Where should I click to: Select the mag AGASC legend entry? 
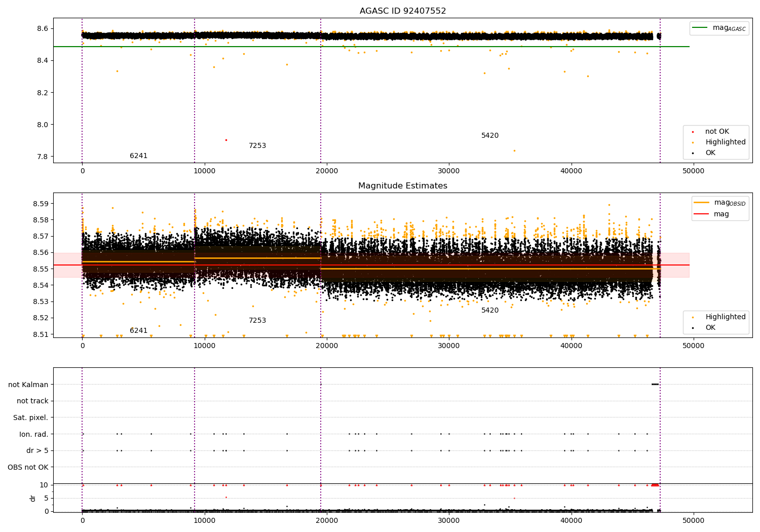pyautogui.click(x=719, y=28)
